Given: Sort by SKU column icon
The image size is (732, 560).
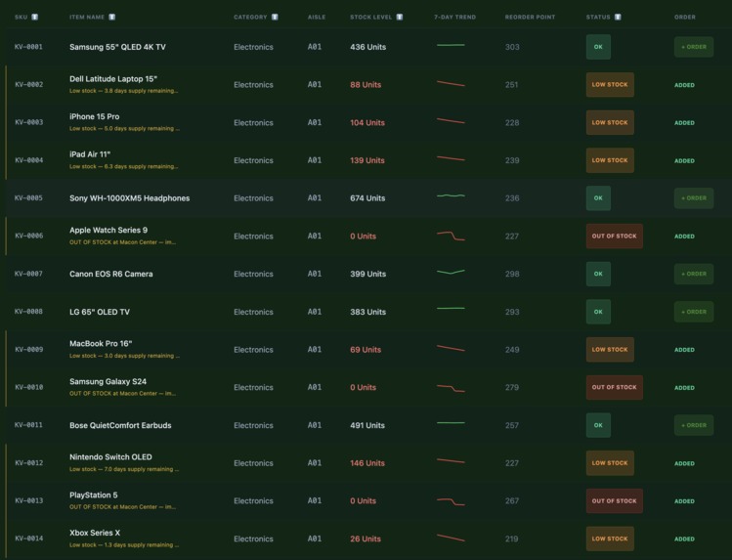Looking at the screenshot, I should [x=34, y=18].
